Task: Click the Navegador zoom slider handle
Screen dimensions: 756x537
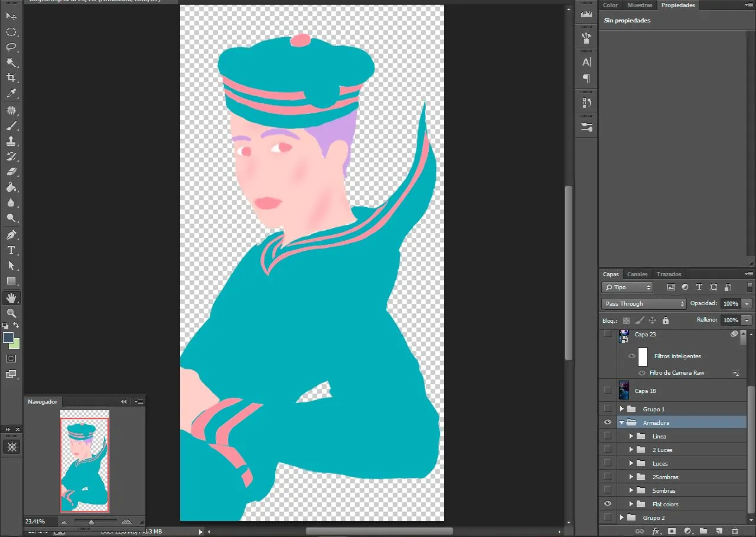Action: tap(91, 522)
